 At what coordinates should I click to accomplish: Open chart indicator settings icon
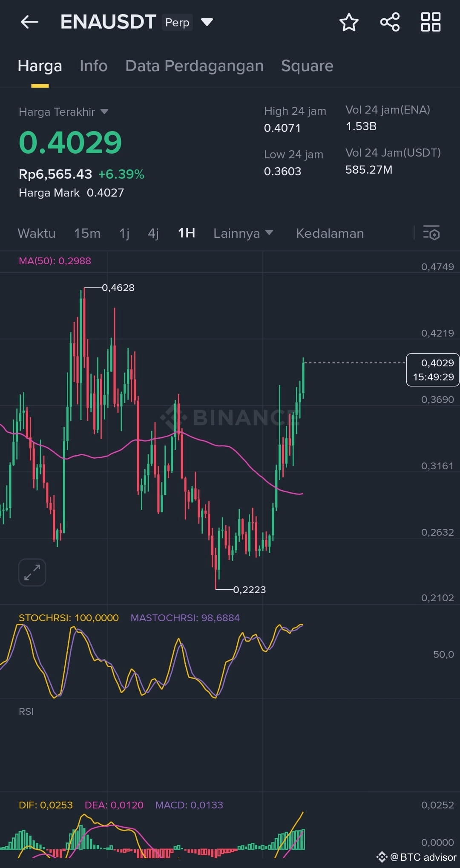tap(431, 233)
